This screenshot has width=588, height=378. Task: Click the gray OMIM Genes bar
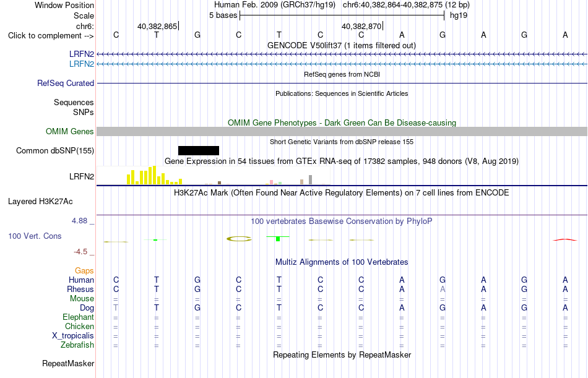(342, 131)
